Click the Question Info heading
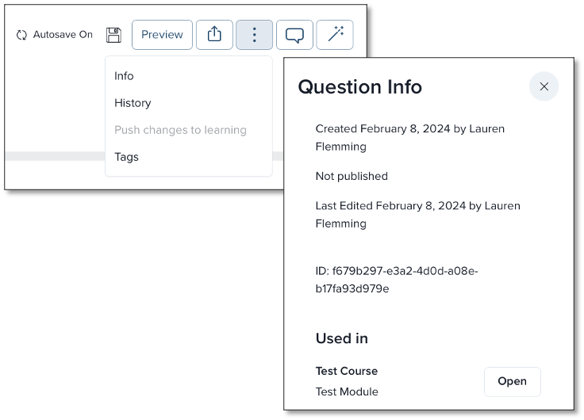The width and height of the screenshot is (584, 420). click(x=360, y=87)
